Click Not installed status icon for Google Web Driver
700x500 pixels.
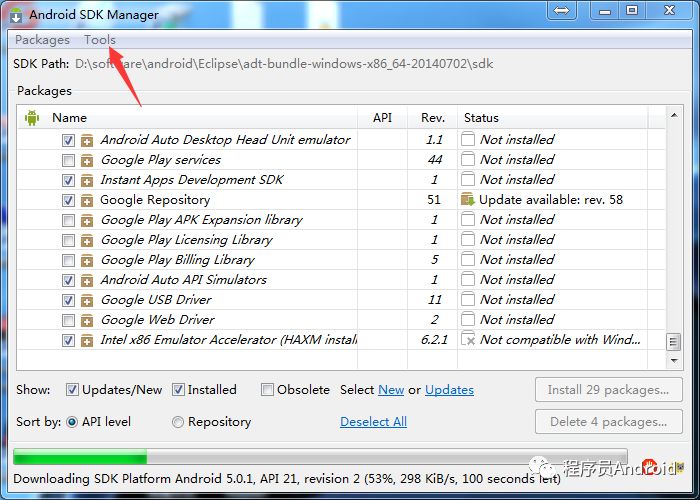[467, 319]
